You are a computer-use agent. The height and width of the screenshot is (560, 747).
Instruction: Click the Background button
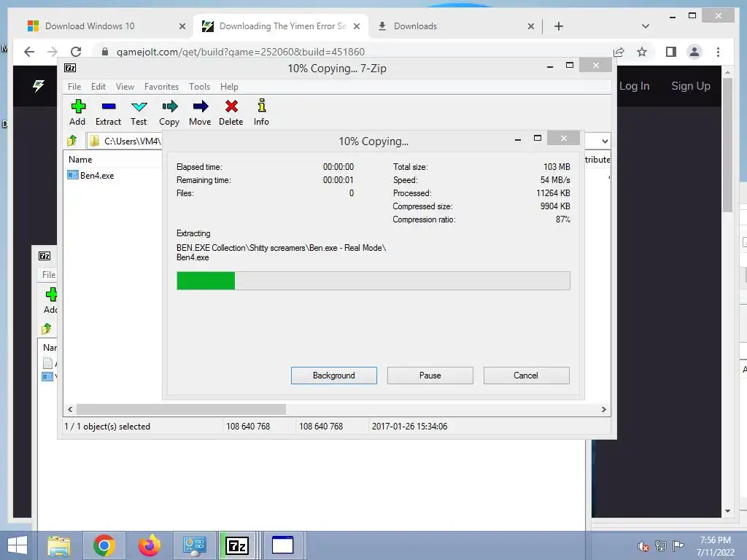[334, 376]
